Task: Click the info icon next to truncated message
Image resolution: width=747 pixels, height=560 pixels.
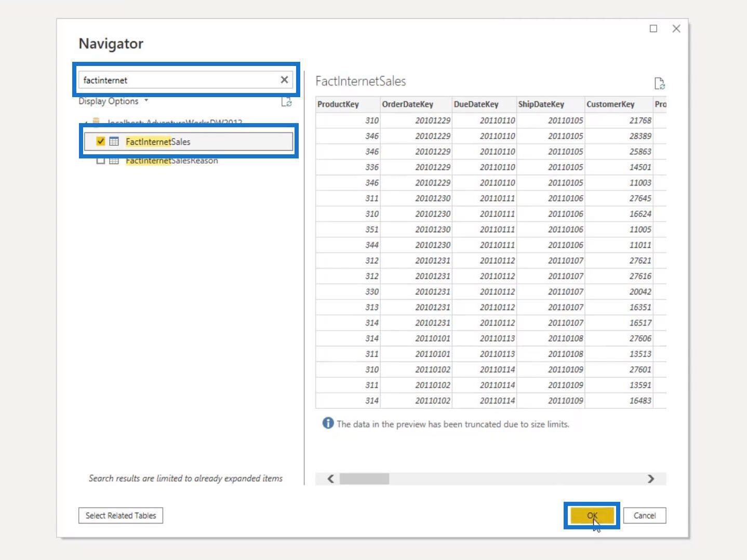Action: (328, 423)
